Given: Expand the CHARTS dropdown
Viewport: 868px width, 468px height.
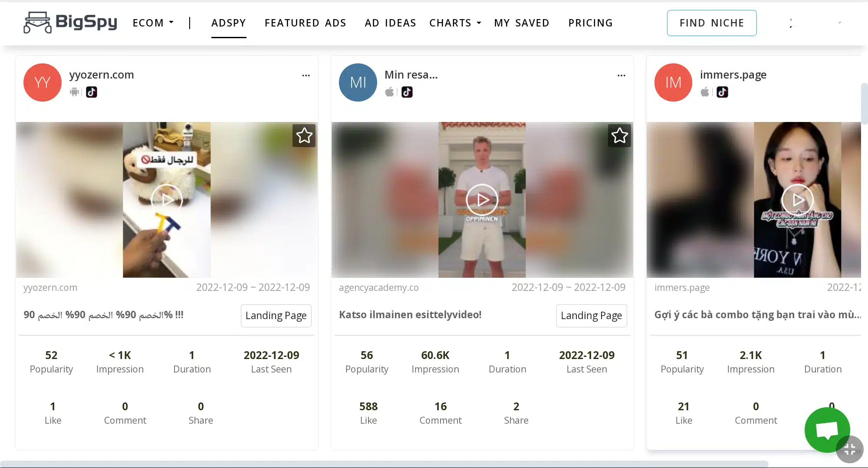Looking at the screenshot, I should [x=455, y=23].
